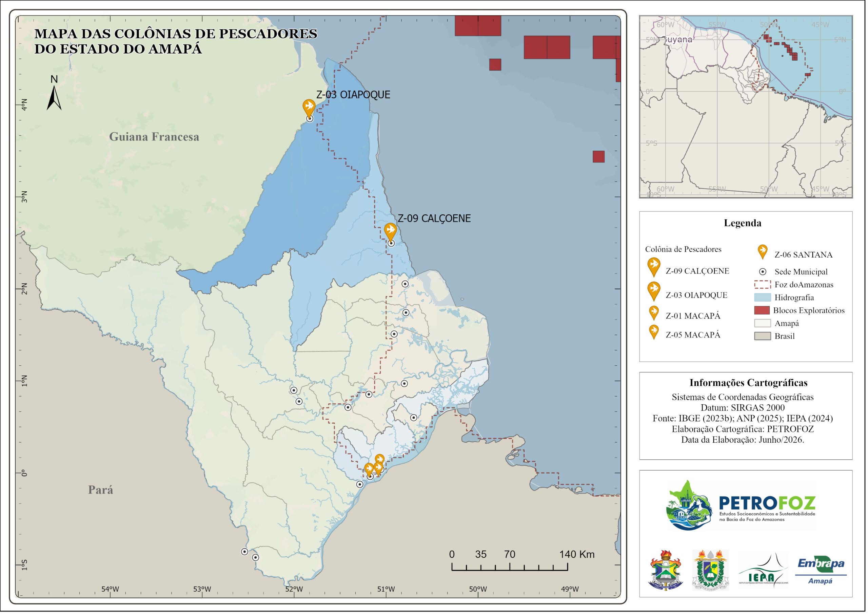
Task: Click the 'Foz doAmazonas' legend text
Action: [x=804, y=285]
